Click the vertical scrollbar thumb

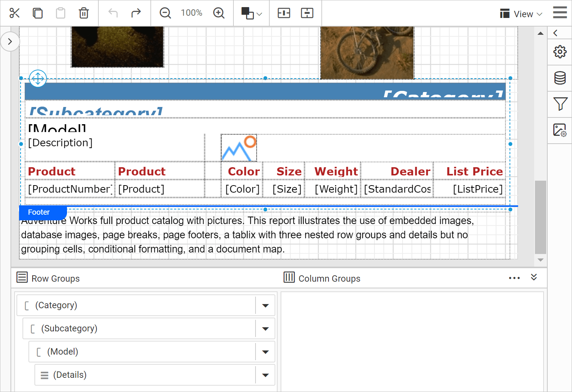point(541,217)
